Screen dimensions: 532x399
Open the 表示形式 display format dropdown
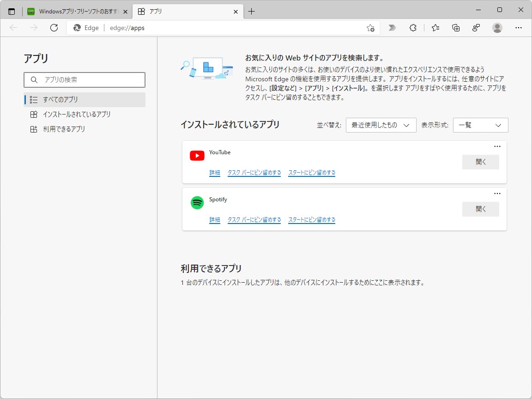480,125
